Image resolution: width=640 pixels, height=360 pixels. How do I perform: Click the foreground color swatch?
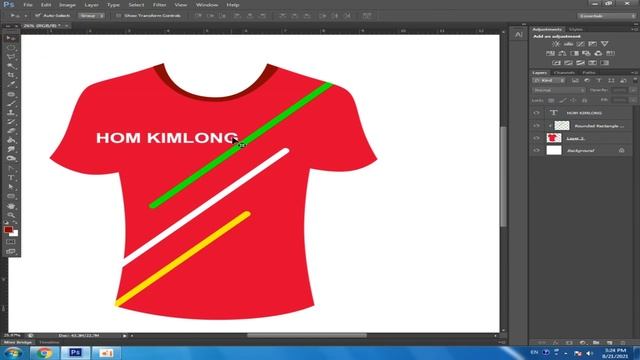[x=8, y=230]
